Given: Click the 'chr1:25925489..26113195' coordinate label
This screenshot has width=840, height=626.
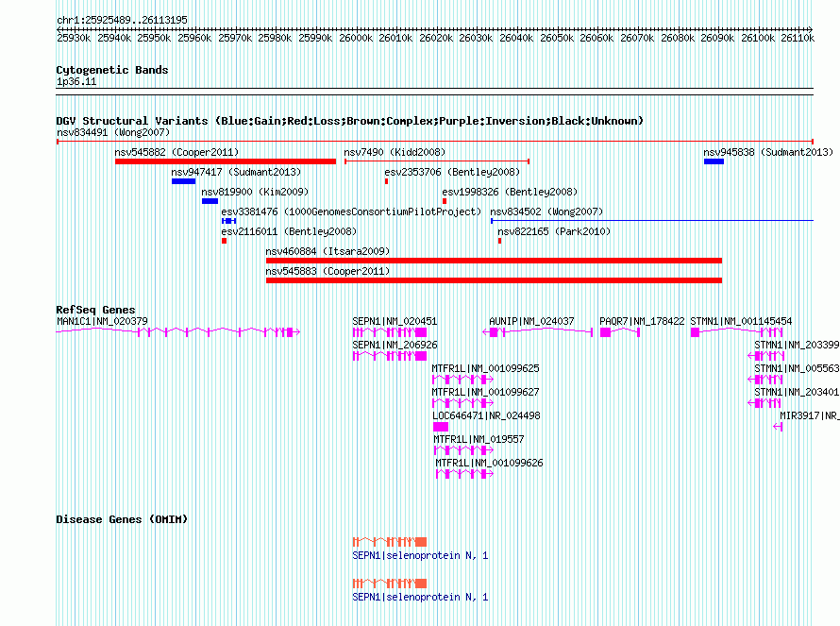Looking at the screenshot, I should [x=122, y=21].
